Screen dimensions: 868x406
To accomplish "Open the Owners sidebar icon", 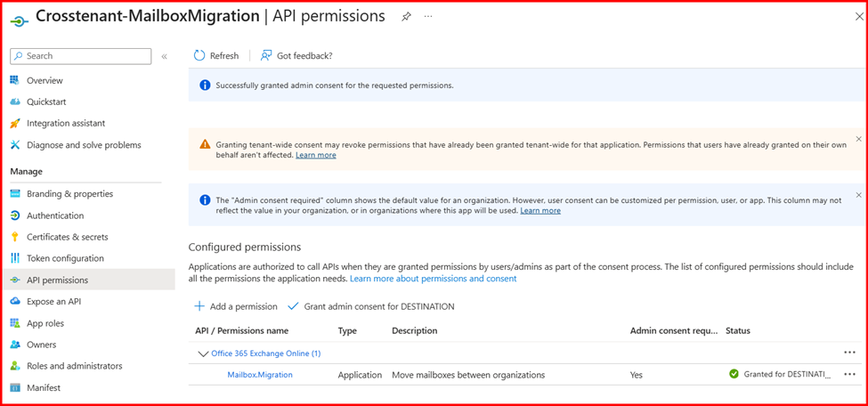I will point(15,345).
